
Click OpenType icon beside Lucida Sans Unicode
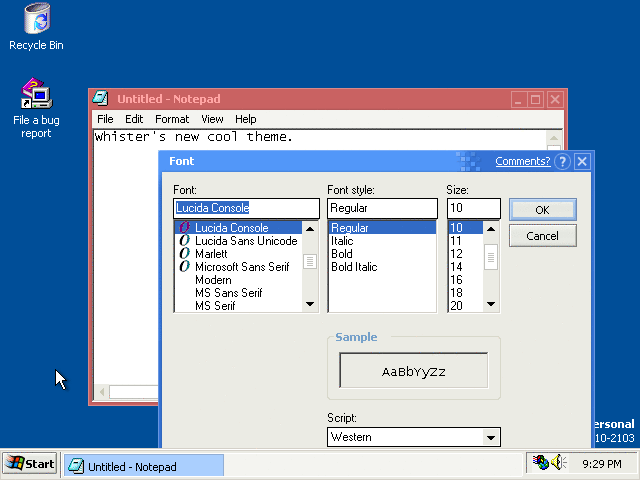(184, 240)
